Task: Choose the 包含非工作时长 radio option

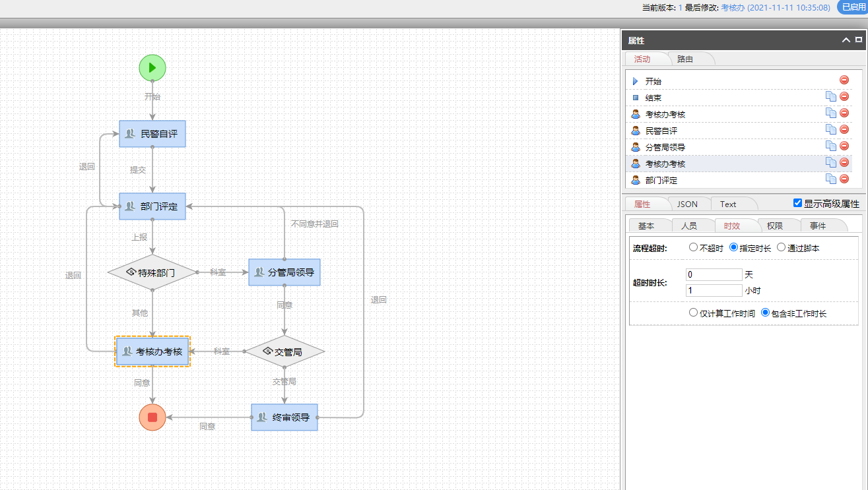Action: 765,313
